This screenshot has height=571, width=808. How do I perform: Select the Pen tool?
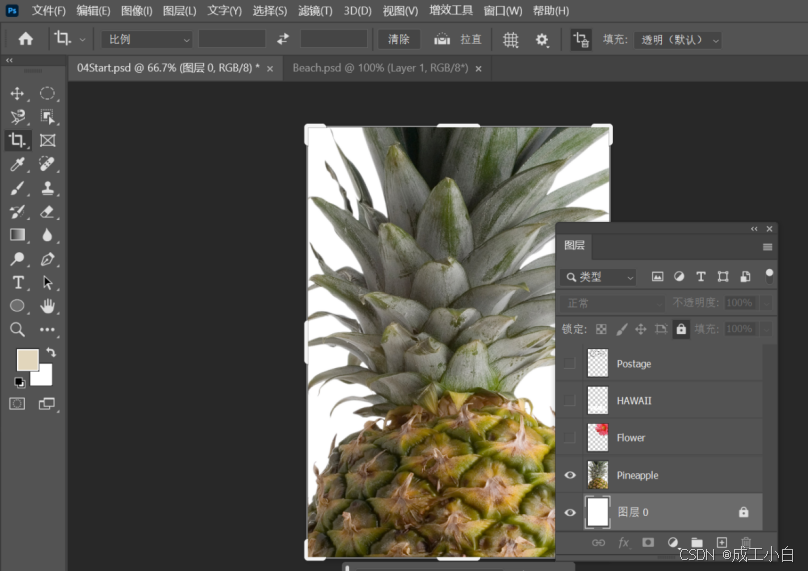coord(47,259)
